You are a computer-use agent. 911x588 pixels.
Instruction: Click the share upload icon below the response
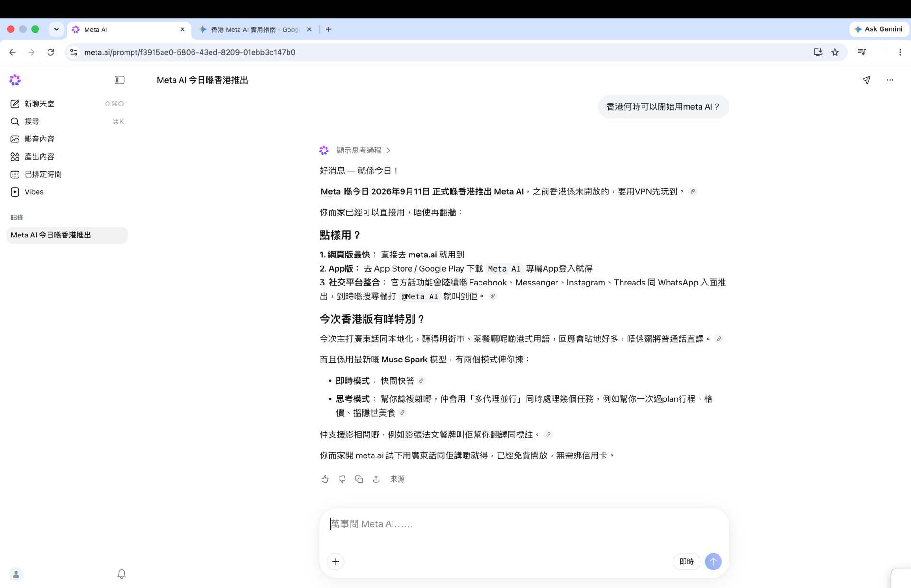coord(376,479)
